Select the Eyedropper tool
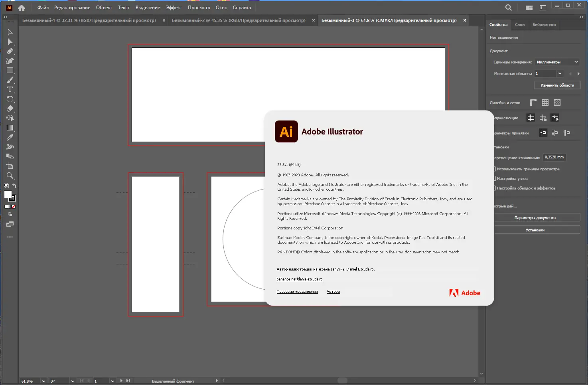Image resolution: width=588 pixels, height=385 pixels. click(10, 137)
